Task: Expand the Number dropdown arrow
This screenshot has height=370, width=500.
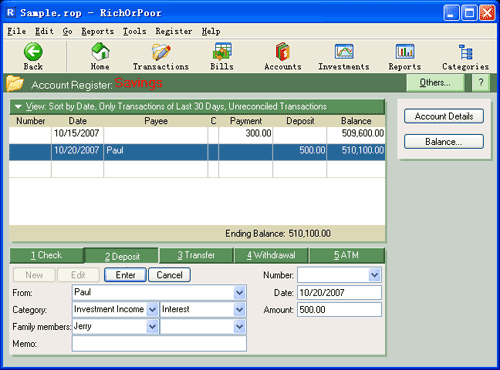Action: pos(374,275)
